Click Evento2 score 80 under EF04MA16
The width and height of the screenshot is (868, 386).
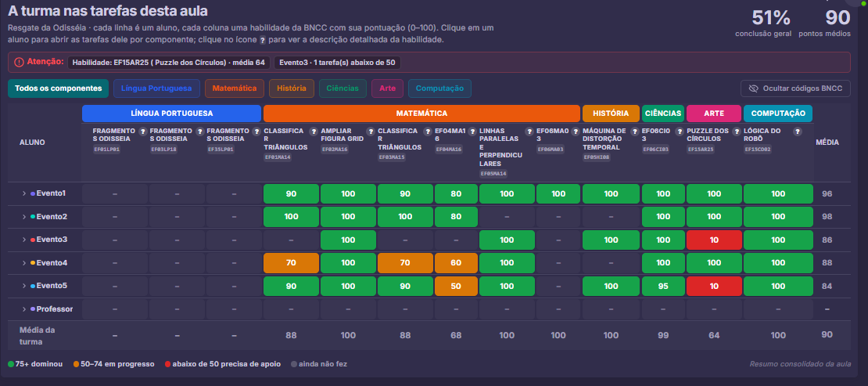[456, 217]
